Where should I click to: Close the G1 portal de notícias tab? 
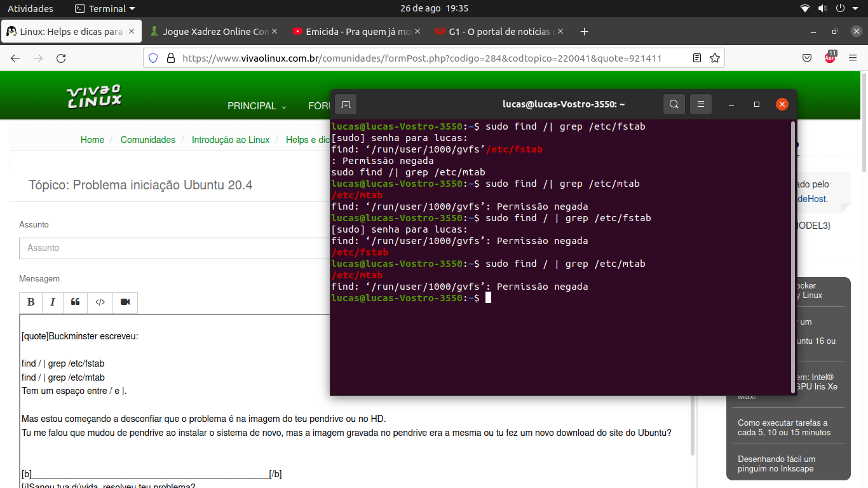(x=560, y=31)
